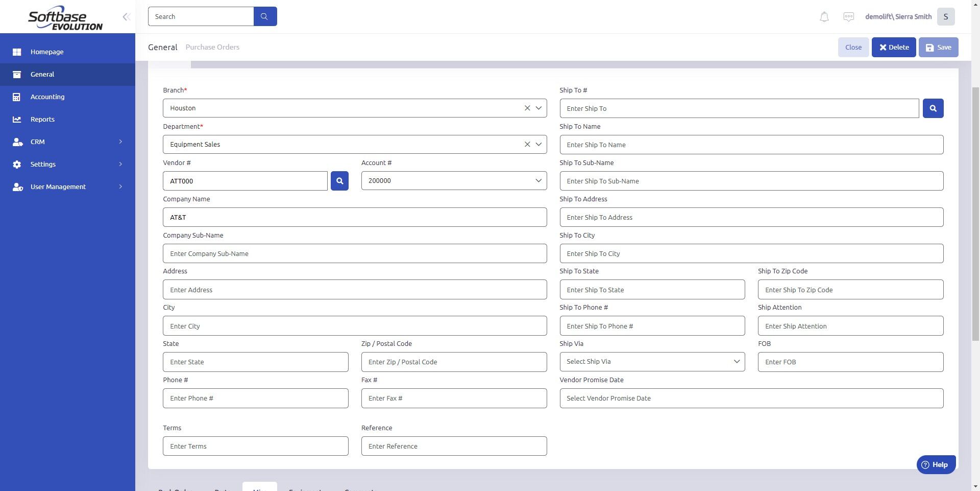Open the Ship Via dropdown
980x491 pixels.
[x=736, y=361]
